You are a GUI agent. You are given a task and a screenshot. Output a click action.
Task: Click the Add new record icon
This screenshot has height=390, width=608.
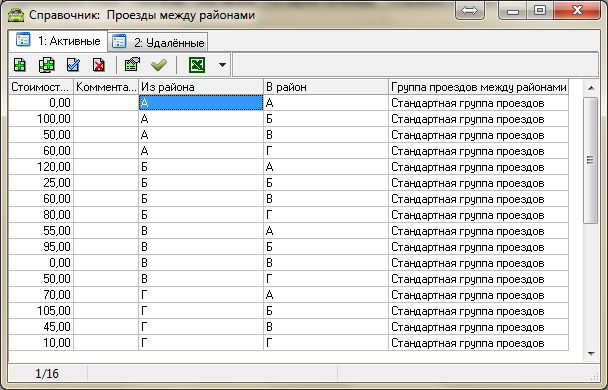click(x=20, y=65)
